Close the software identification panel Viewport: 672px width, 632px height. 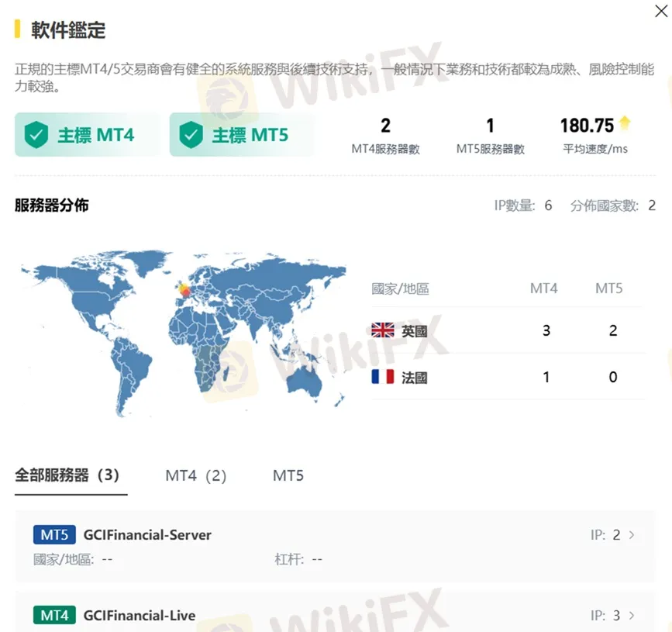pos(660,11)
